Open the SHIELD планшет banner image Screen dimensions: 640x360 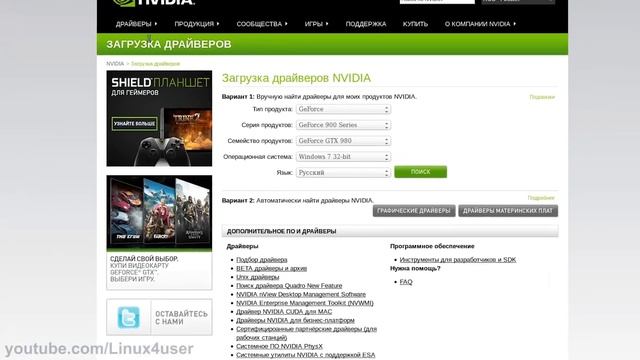[x=159, y=118]
